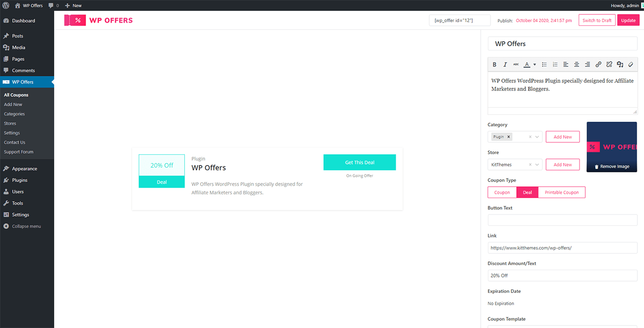Expand the Category dropdown arrow
Viewport: 644px width, 328px height.
coord(537,137)
